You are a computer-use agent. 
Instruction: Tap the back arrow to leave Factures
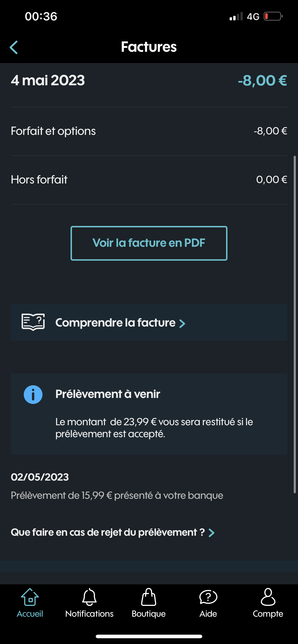tap(14, 47)
